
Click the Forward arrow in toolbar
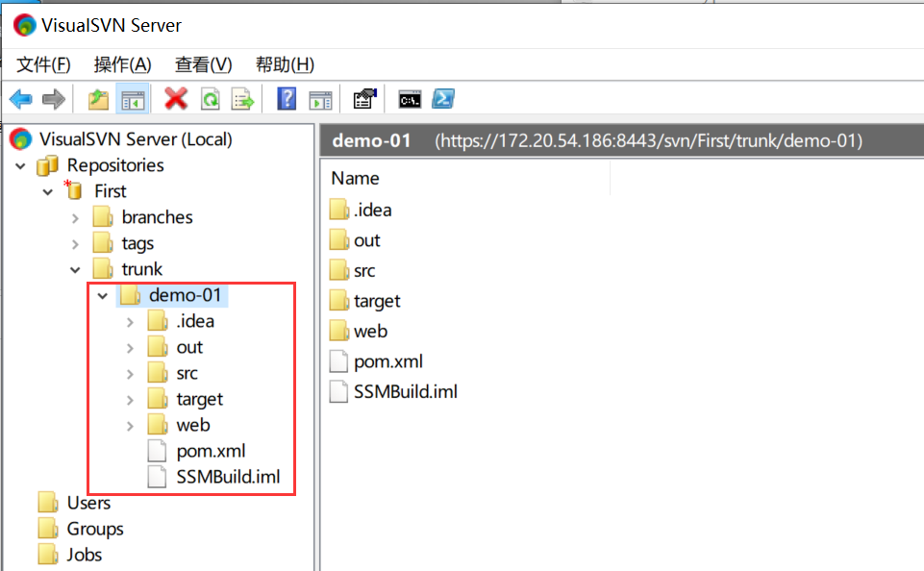(54, 99)
